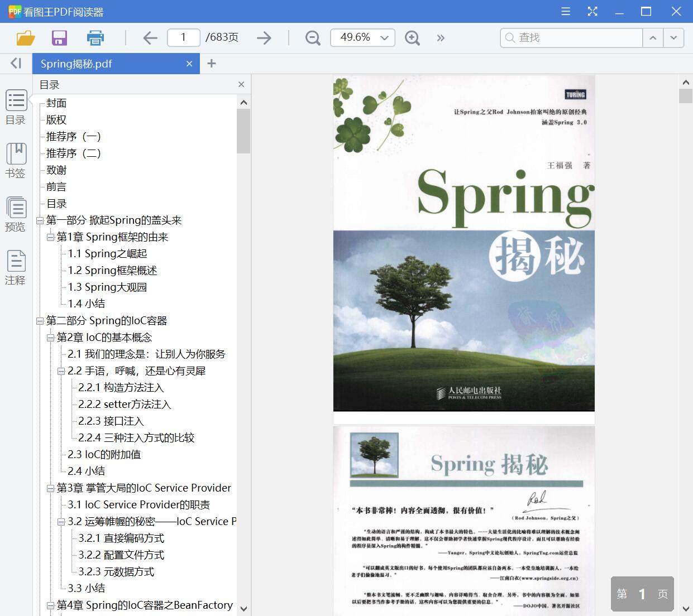Go to next page arrow
This screenshot has width=693, height=616.
coord(264,37)
